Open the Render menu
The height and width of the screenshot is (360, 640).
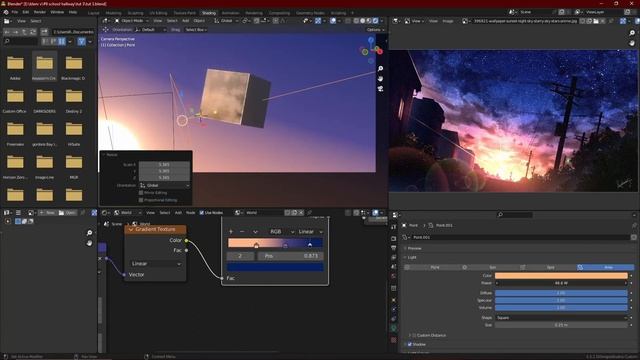[x=40, y=12]
